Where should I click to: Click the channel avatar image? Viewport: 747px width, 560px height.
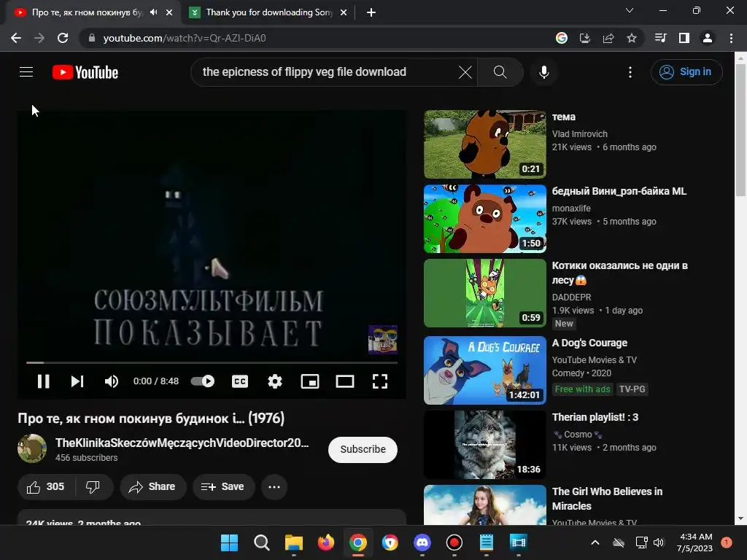tap(32, 448)
